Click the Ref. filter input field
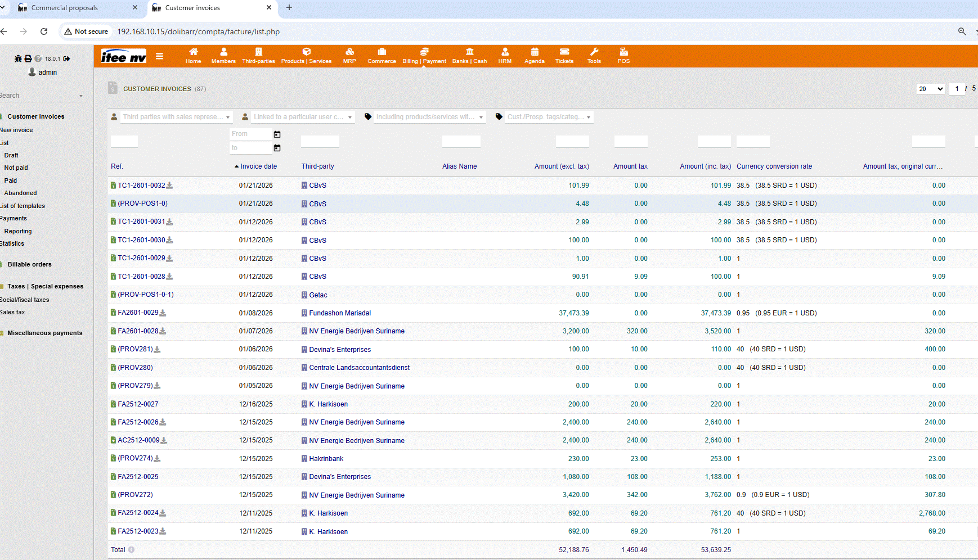978x560 pixels. point(124,142)
